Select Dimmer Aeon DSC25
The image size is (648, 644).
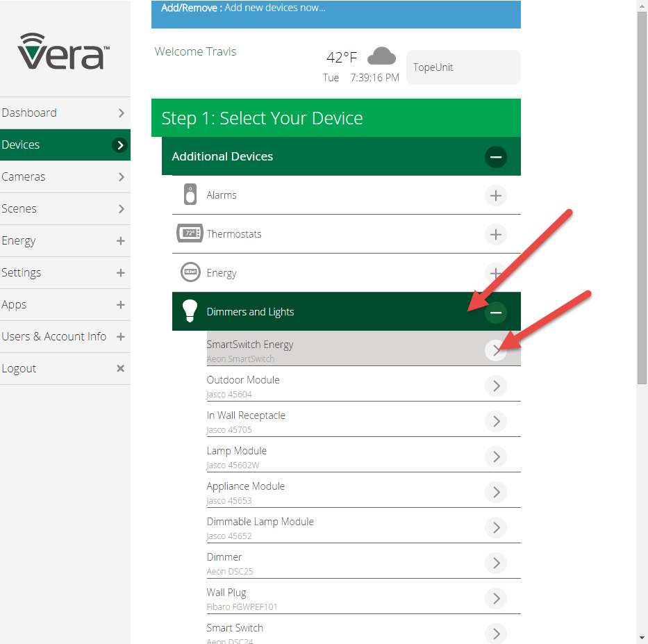point(363,561)
